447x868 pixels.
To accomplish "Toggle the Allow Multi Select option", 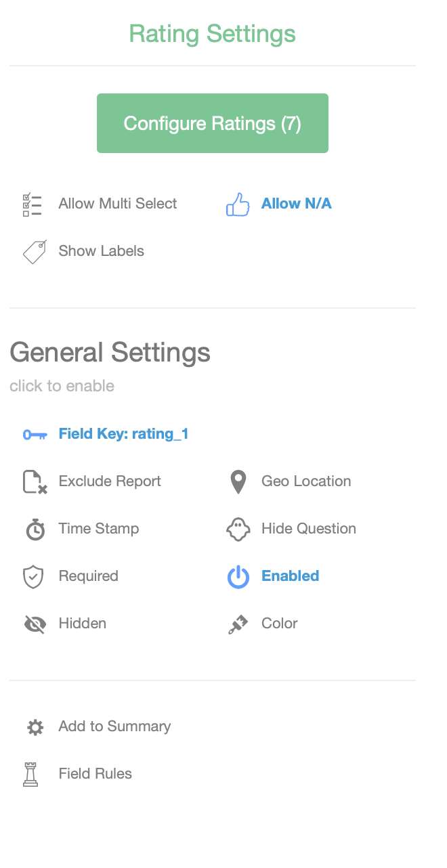I will 118,204.
